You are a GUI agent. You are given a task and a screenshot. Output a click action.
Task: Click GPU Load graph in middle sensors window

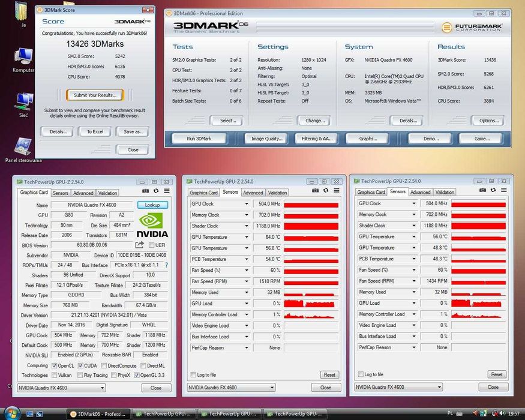[x=311, y=304]
